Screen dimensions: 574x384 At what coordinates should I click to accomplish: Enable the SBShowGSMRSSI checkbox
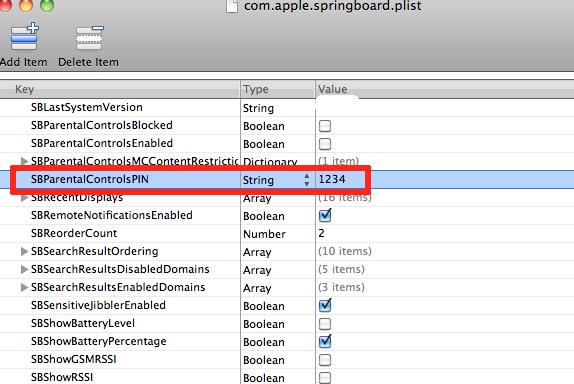(x=325, y=359)
